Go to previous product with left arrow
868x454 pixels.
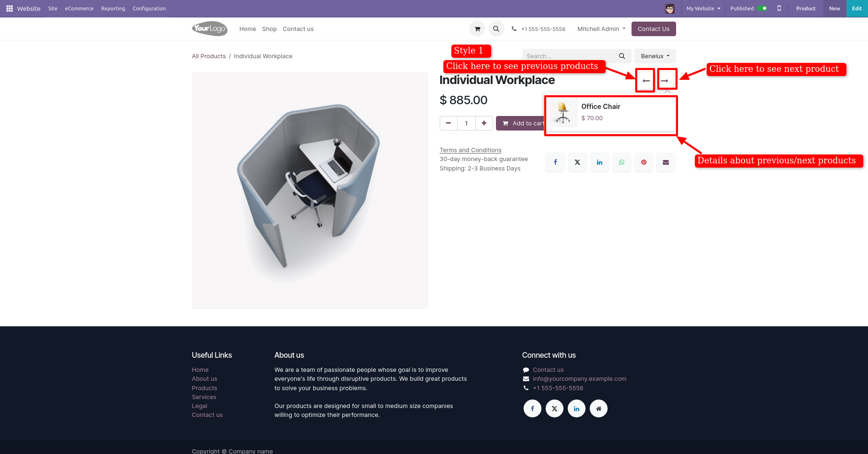click(646, 81)
